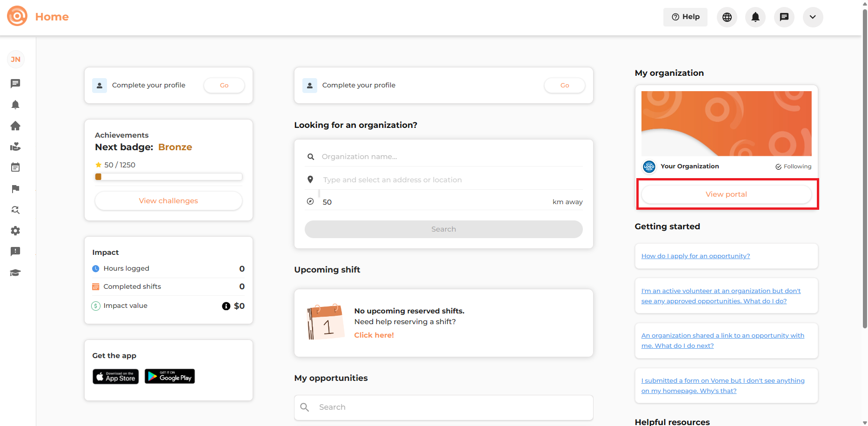868x426 pixels.
Task: Open notifications bell in the left sidebar
Action: 15,105
